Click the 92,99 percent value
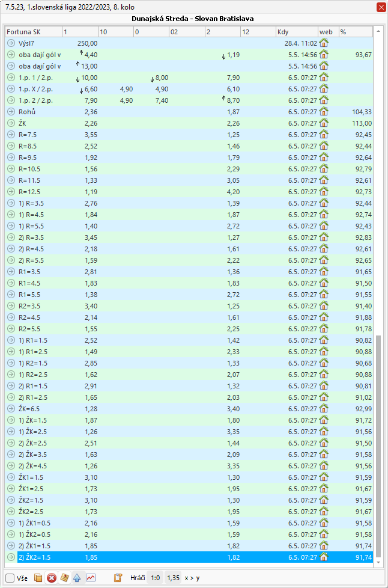Image resolution: width=388 pixels, height=588 pixels. pyautogui.click(x=363, y=409)
